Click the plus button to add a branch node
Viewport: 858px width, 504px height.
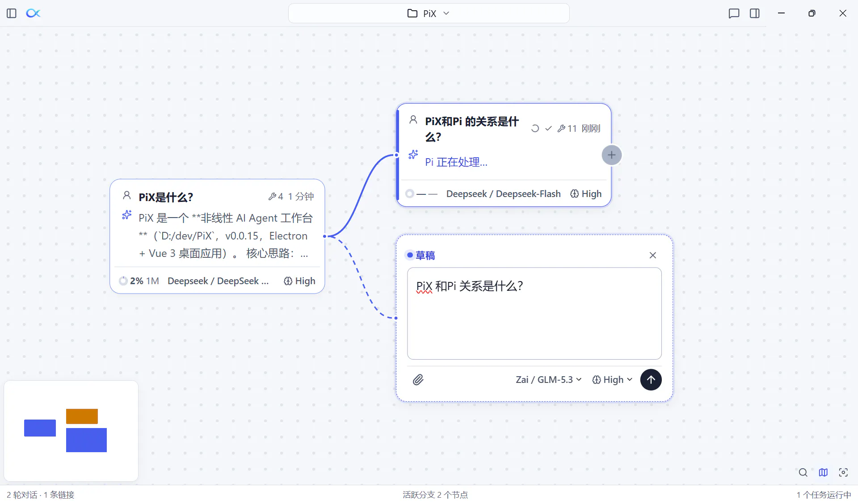click(612, 155)
